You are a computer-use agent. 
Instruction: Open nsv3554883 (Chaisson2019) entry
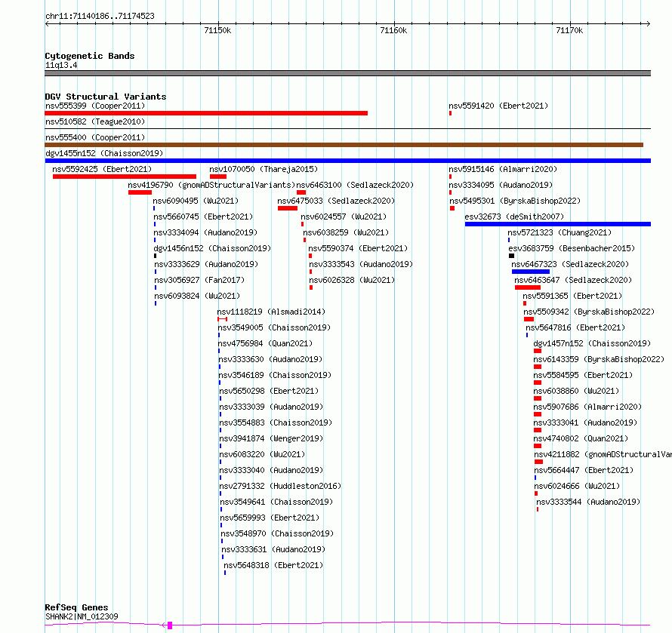(276, 423)
